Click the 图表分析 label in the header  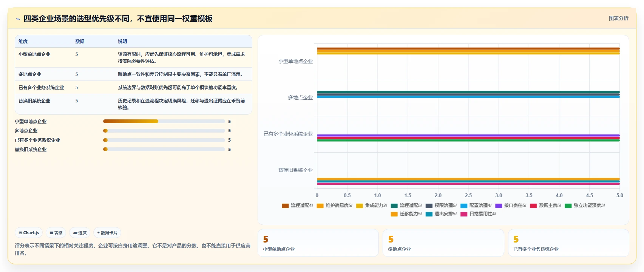coord(618,18)
